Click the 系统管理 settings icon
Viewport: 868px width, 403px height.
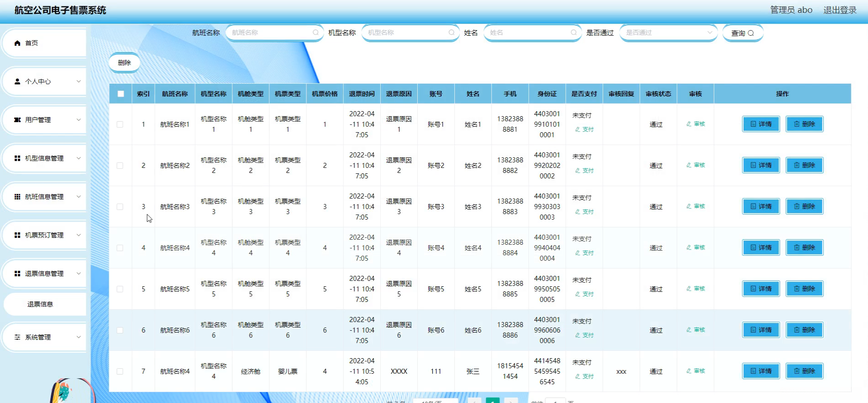(17, 337)
